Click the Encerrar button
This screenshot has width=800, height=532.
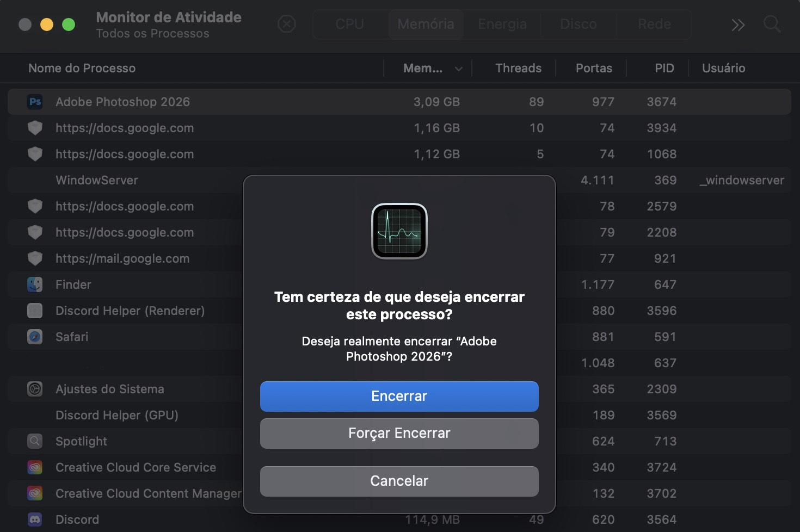(399, 396)
